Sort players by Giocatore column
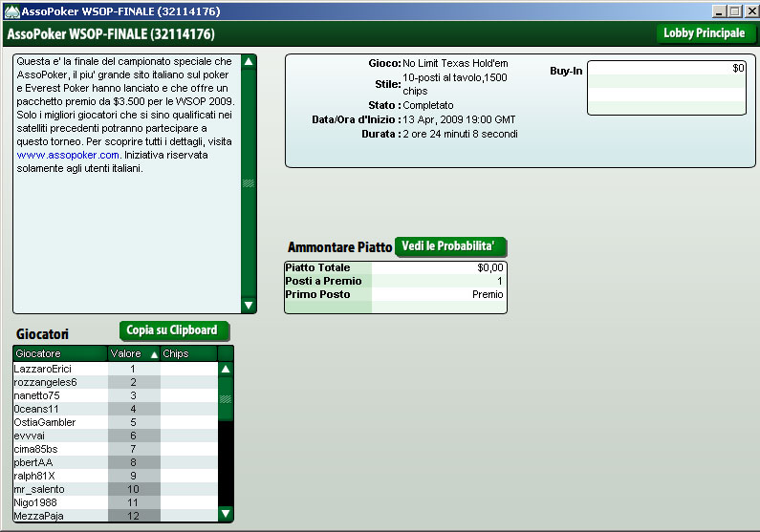This screenshot has width=760, height=532. [x=60, y=353]
